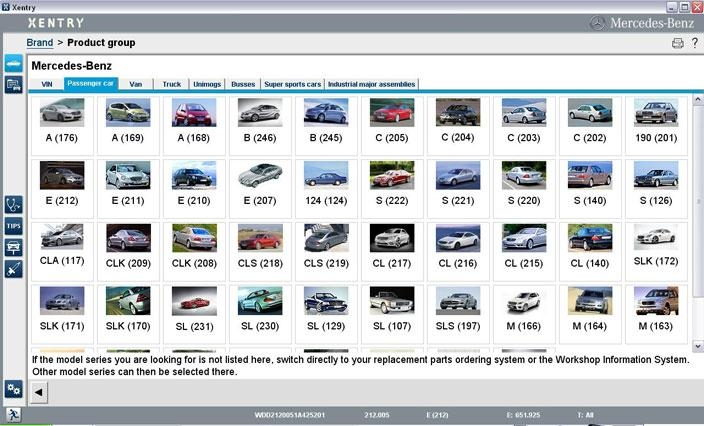Select the SL (107) model series
The width and height of the screenshot is (704, 426).
392,314
